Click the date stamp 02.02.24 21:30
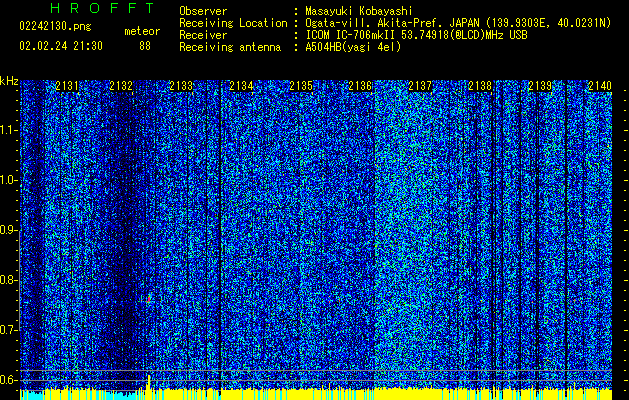 61,46
